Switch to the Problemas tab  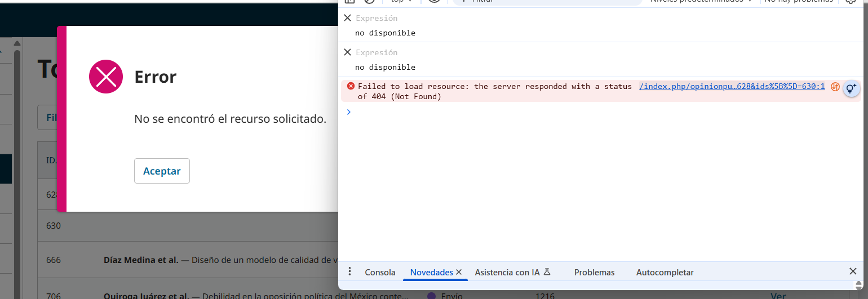coord(594,273)
